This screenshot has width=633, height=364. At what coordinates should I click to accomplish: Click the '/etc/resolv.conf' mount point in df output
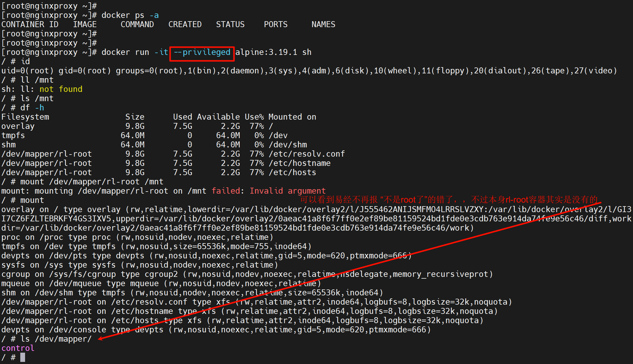307,154
